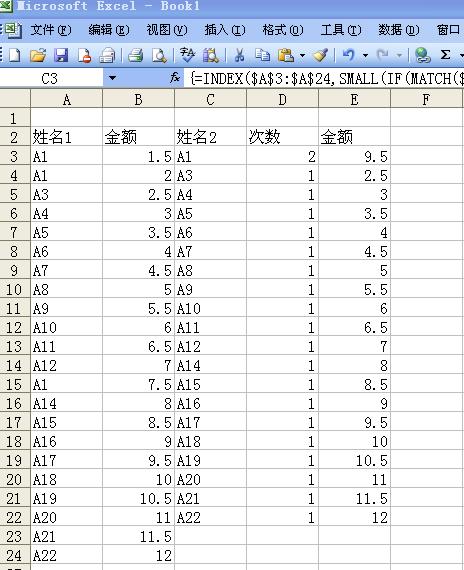Click the 姓名1 header cell
The width and height of the screenshot is (464, 570).
click(x=67, y=137)
